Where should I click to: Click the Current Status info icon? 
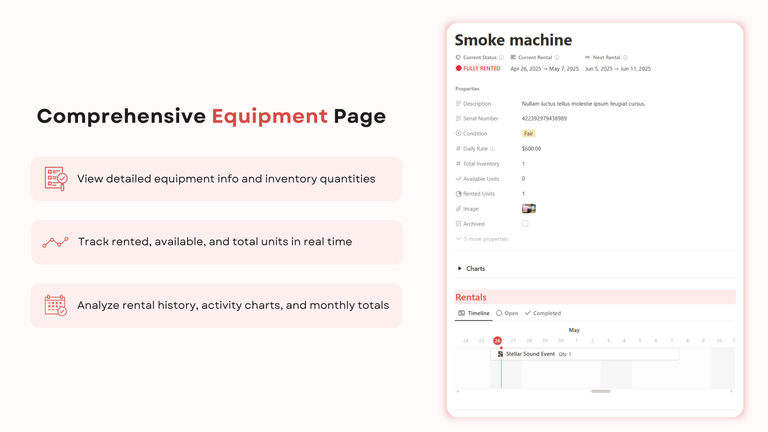501,57
